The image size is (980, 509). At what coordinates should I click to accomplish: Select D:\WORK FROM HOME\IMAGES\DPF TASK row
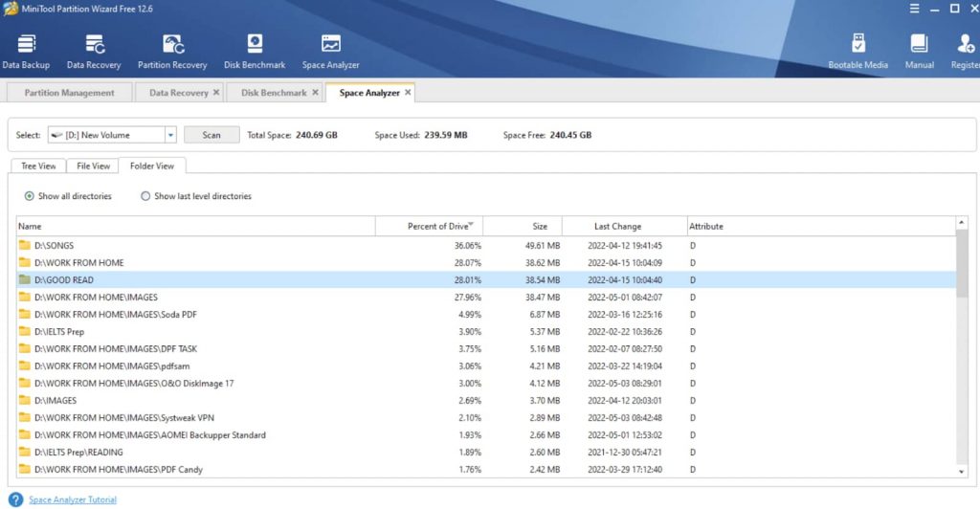(486, 348)
